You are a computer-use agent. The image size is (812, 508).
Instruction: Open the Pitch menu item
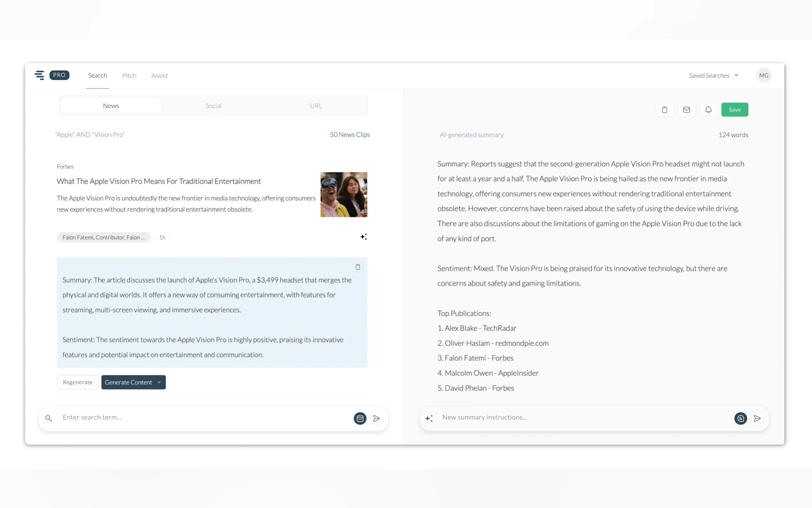tap(129, 75)
